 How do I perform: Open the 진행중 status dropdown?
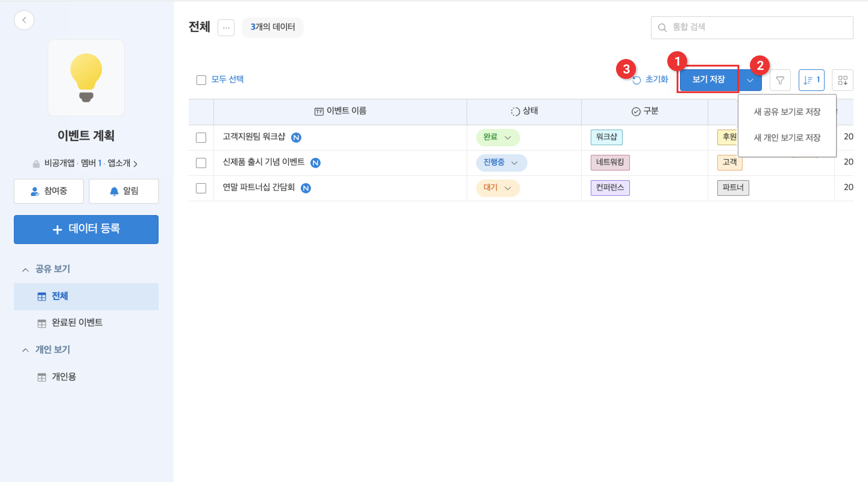[x=501, y=163]
